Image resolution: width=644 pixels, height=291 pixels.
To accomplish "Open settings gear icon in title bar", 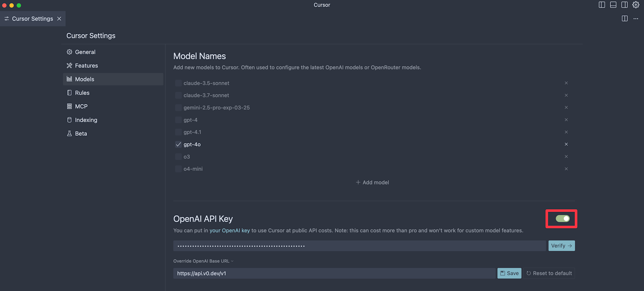I will [636, 5].
